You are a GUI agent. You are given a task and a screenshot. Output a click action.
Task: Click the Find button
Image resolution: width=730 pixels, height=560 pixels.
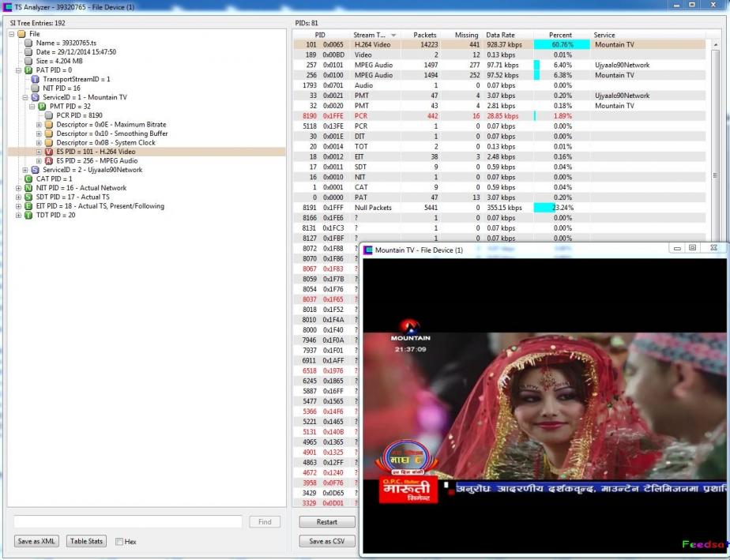[265, 522]
